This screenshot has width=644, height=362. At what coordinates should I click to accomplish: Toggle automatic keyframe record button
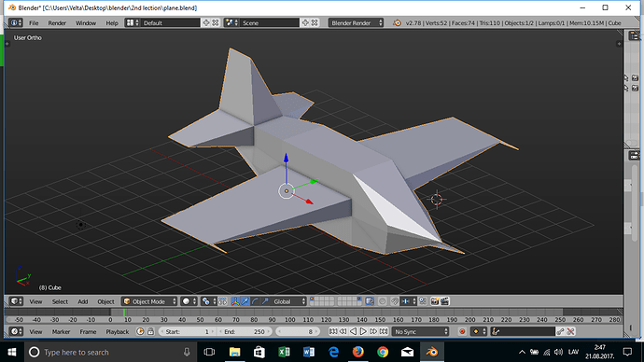(462, 331)
